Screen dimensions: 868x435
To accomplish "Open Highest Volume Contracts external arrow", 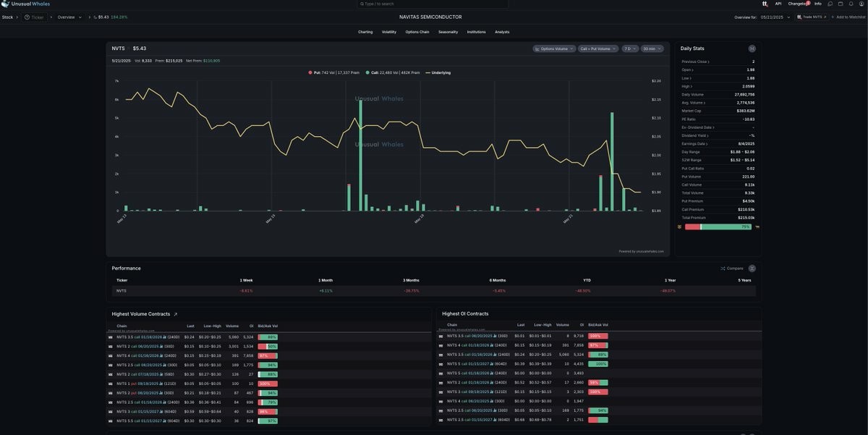I will [x=175, y=314].
